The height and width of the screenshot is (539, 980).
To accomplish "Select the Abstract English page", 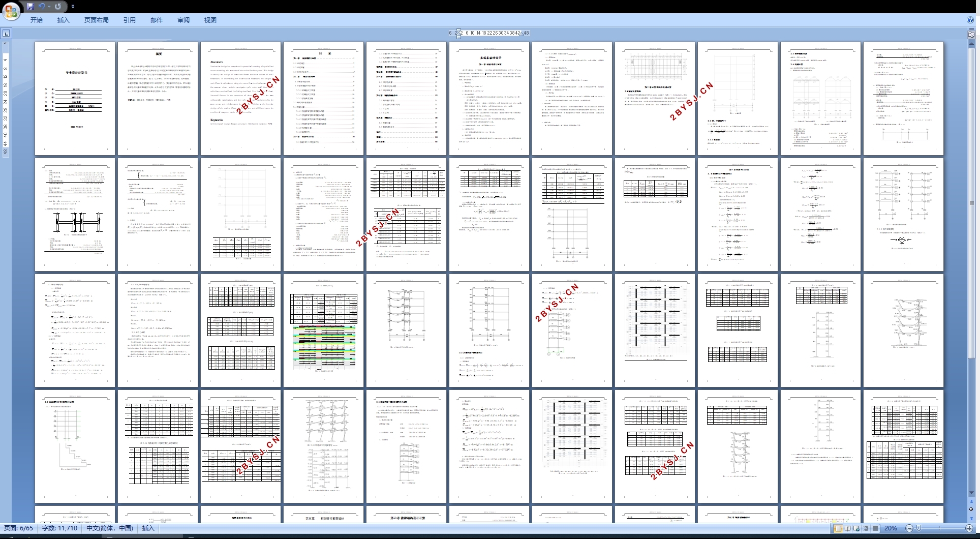I will click(x=241, y=99).
